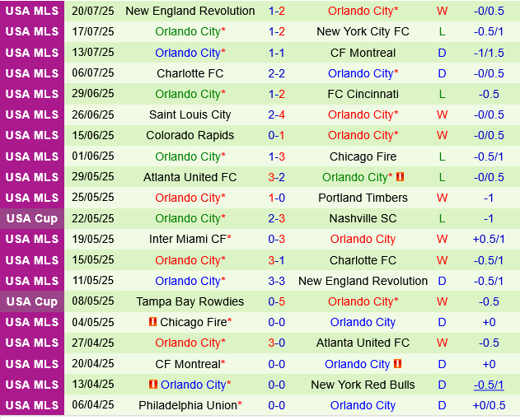Select New York City FC team link
520x420 pixels.
coord(363,31)
